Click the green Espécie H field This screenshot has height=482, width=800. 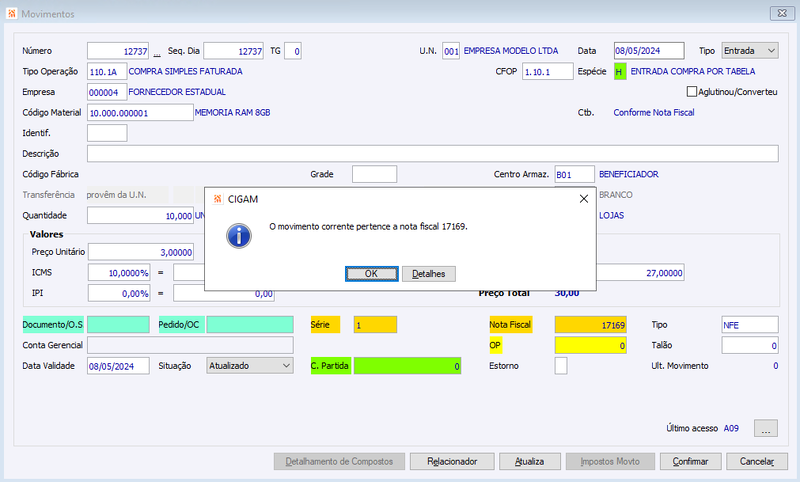click(620, 72)
